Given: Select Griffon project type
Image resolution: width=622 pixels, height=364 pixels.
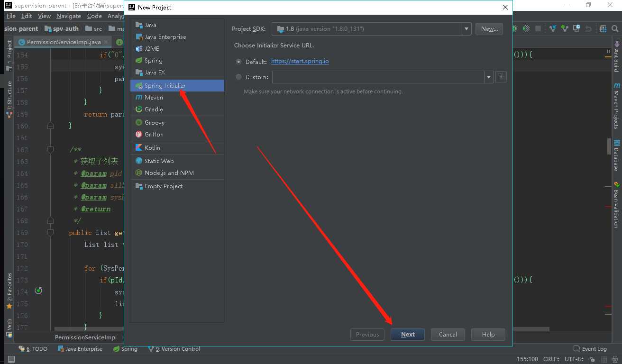Looking at the screenshot, I should [177, 135].
